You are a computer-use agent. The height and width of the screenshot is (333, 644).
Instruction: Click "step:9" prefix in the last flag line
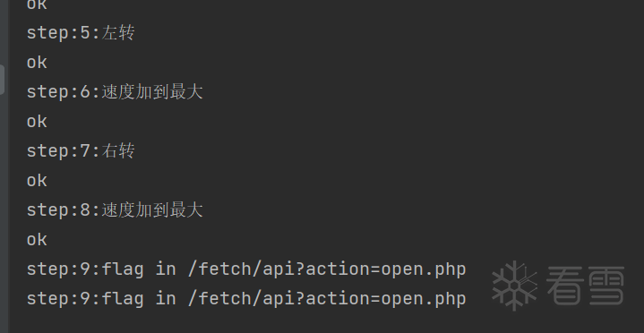coord(59,299)
